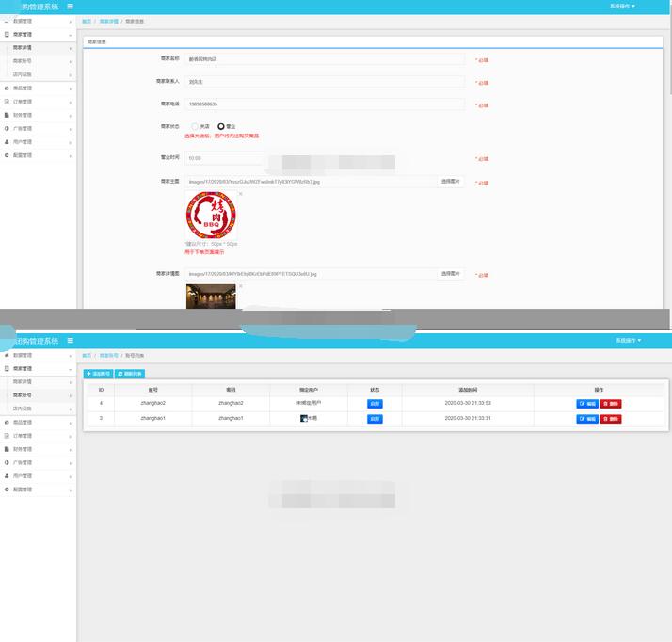Click the pencil icon for zhanghao2

[582, 403]
